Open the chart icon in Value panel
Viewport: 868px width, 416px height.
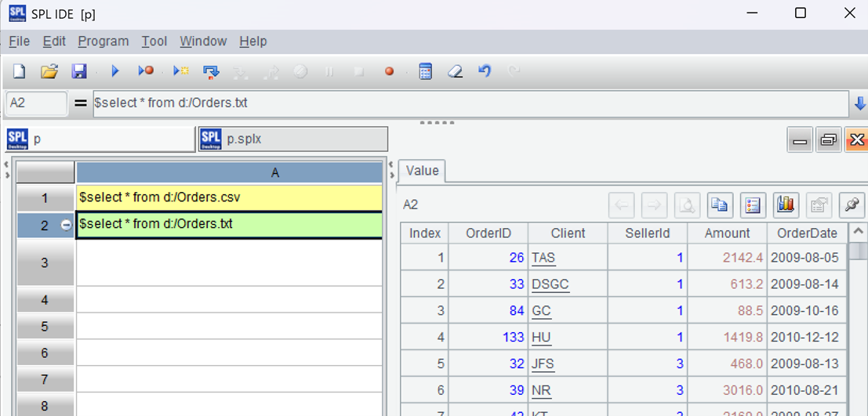[x=786, y=205]
